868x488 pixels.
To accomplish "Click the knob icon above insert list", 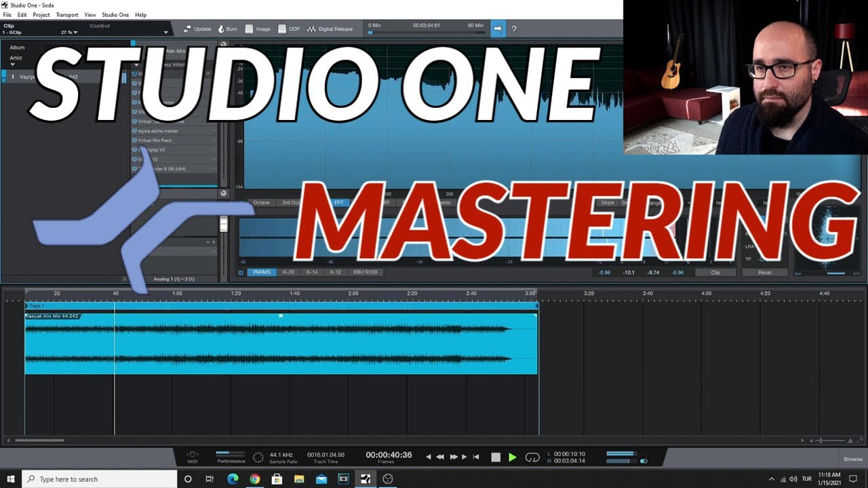I will tap(223, 45).
